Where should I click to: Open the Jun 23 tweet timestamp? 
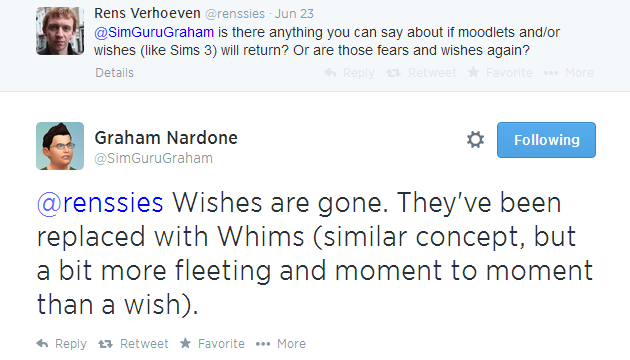pos(294,14)
